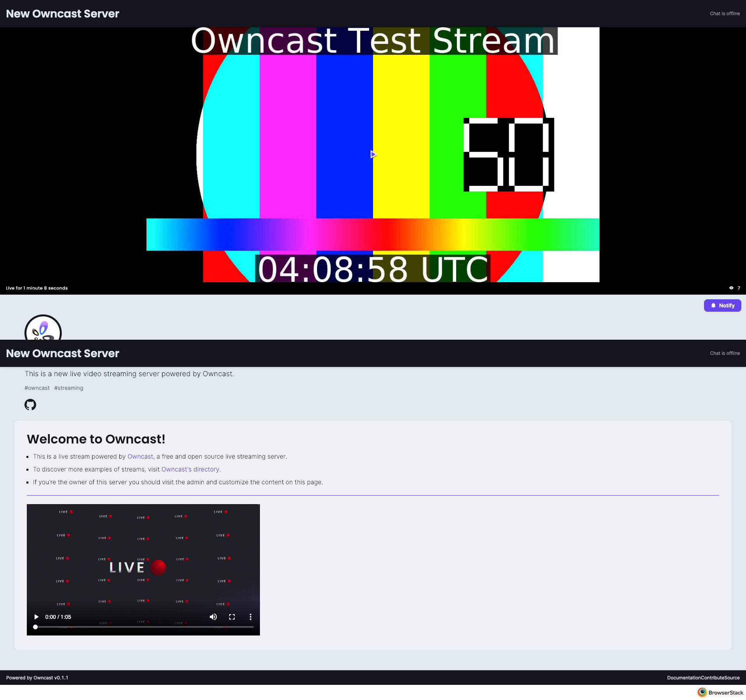This screenshot has height=700, width=746.
Task: Open the GitHub social link icon
Action: [x=30, y=405]
